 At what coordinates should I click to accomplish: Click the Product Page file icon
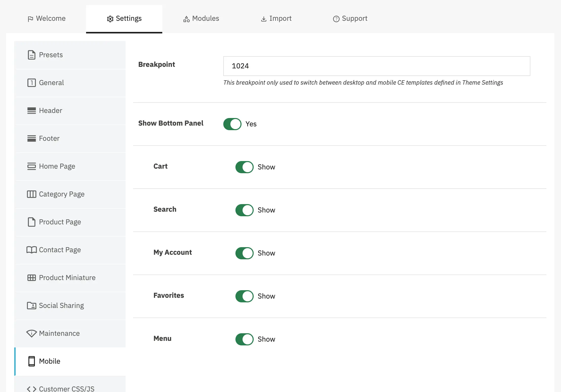pos(32,222)
